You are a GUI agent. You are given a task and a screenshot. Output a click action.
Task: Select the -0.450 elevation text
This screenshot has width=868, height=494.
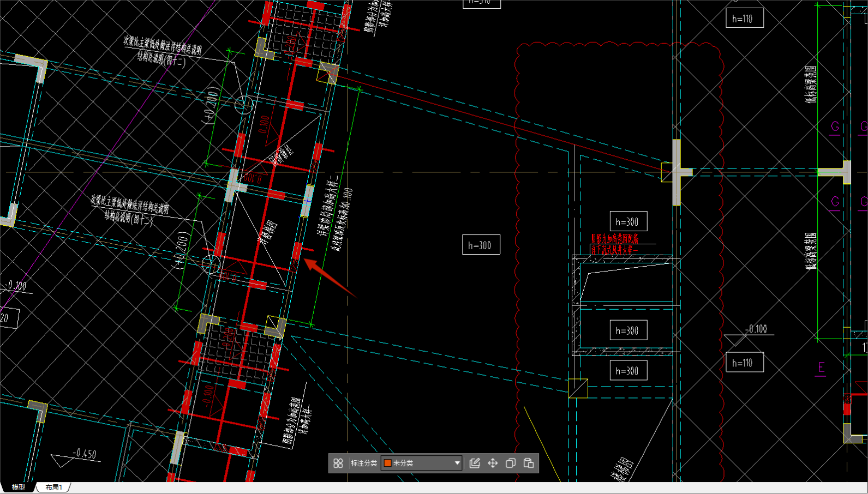tap(85, 454)
